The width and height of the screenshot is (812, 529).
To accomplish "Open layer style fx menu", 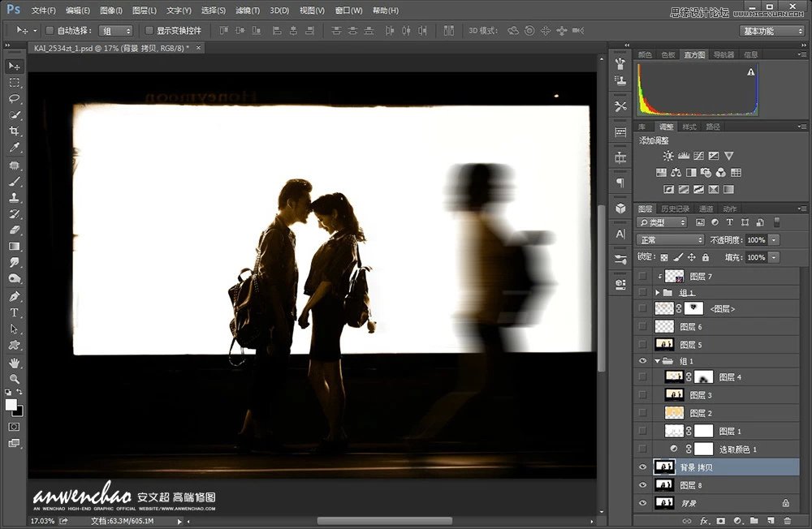I will pos(704,521).
